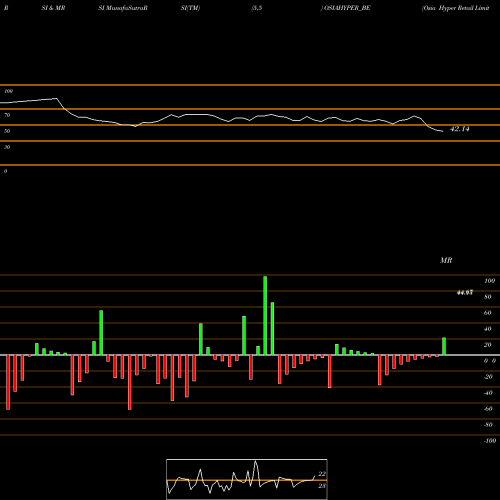Open the mini overview chart thumbnail
Image resolution: width=500 pixels, height=500 pixels.
[247, 479]
